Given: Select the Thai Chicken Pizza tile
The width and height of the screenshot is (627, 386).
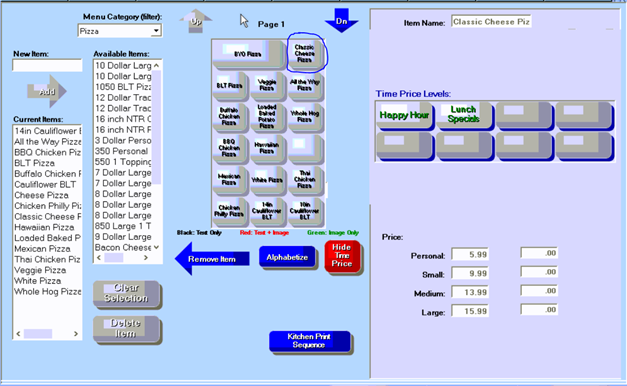Looking at the screenshot, I should [x=305, y=179].
